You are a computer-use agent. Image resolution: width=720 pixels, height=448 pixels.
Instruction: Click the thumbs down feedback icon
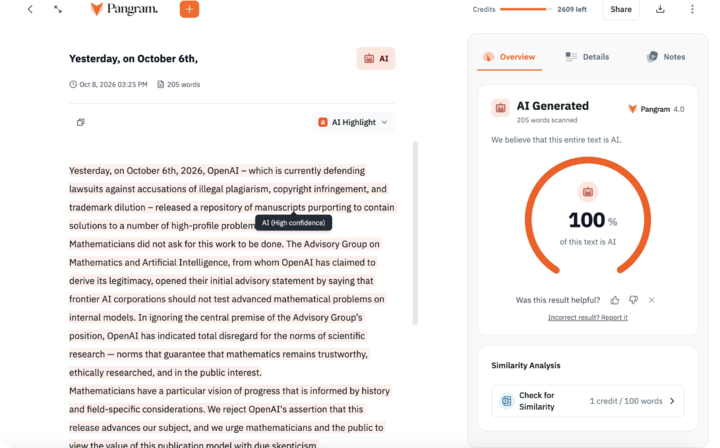[x=633, y=300]
